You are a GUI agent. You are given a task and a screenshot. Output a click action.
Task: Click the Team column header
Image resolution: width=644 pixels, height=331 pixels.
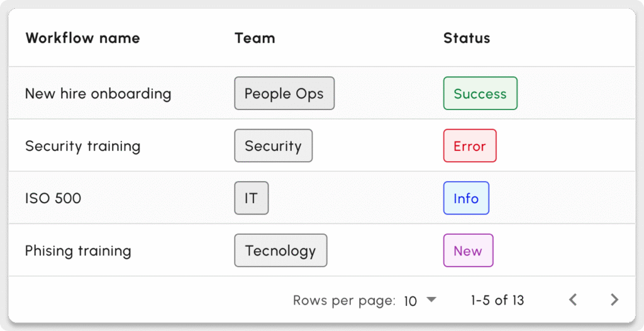point(255,38)
